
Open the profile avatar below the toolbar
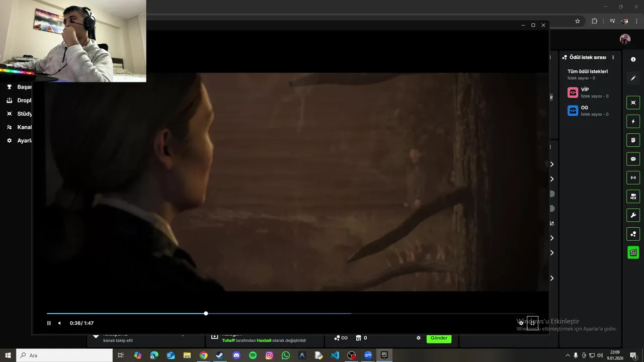pyautogui.click(x=625, y=39)
